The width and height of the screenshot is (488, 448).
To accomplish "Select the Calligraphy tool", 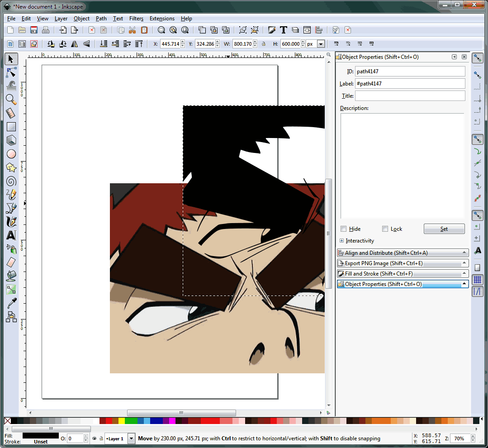I will [x=11, y=222].
